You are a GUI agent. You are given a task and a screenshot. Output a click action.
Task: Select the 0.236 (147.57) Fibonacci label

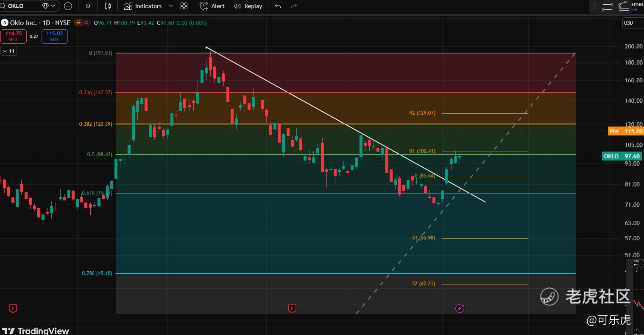tap(96, 93)
